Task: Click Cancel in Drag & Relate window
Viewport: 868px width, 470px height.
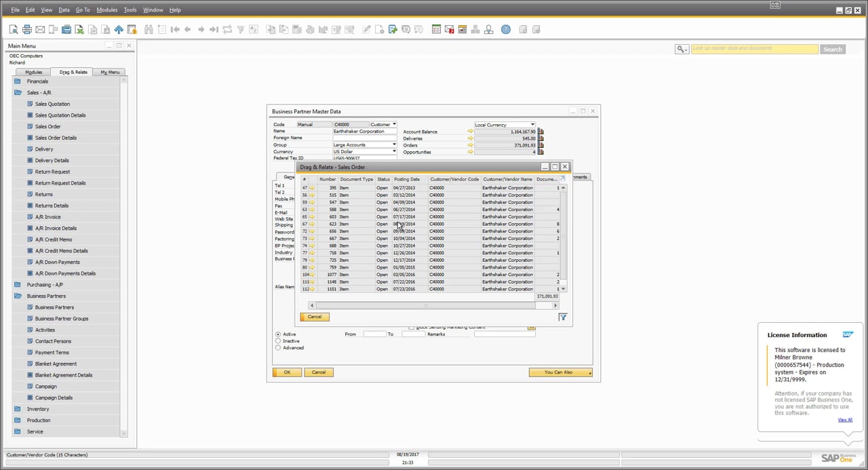Action: point(315,317)
